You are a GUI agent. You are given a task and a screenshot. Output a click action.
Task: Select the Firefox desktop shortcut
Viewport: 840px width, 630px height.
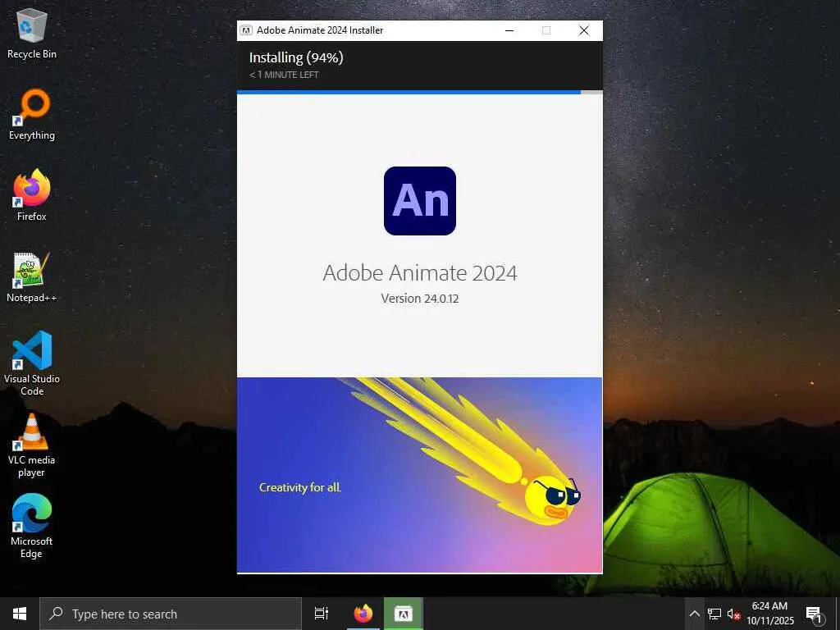point(32,195)
